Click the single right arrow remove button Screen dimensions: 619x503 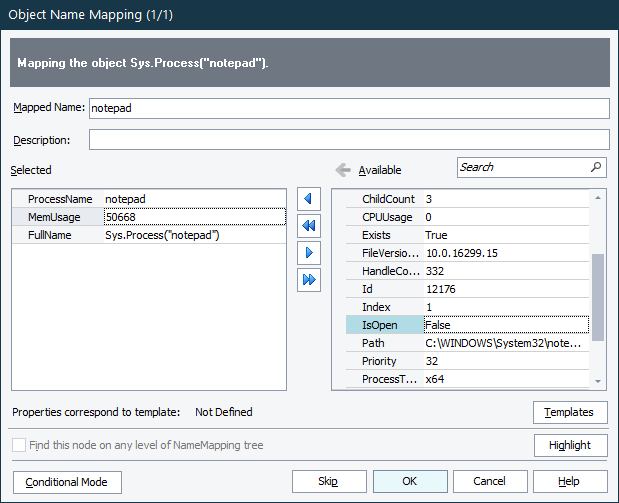[x=309, y=253]
